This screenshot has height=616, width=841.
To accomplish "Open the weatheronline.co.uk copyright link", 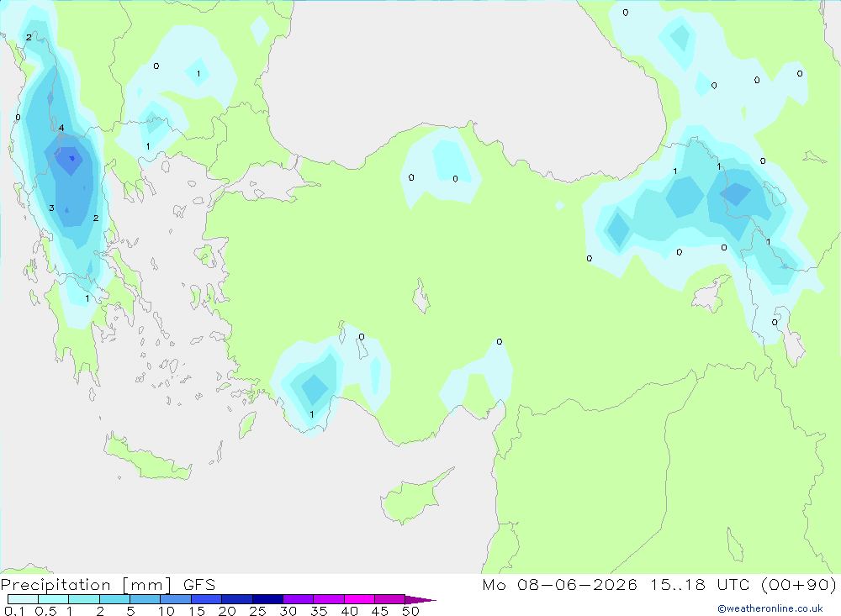I will click(770, 608).
